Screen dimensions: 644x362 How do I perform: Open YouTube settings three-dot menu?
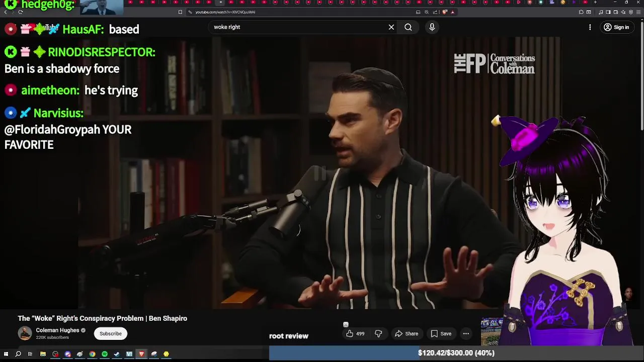[590, 27]
